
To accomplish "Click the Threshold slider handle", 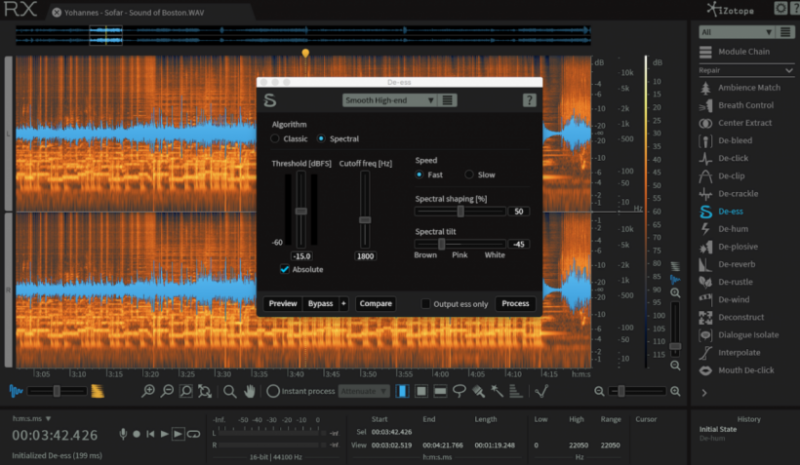I will (x=301, y=211).
